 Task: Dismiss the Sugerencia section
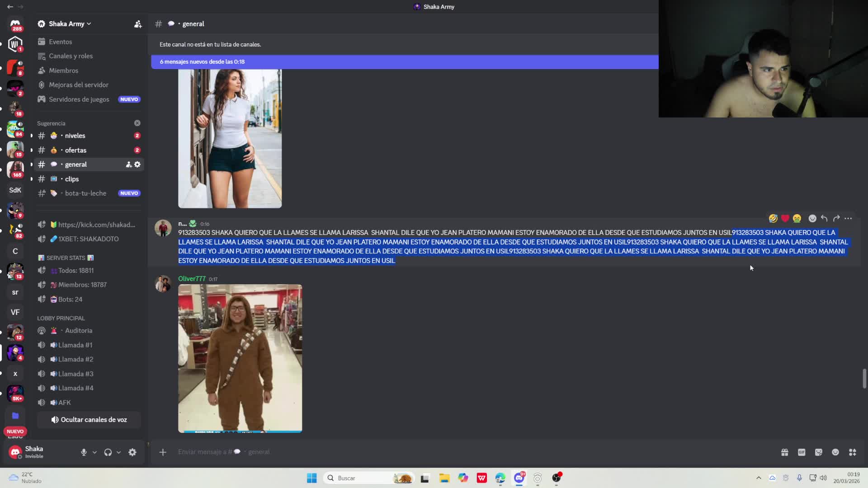pyautogui.click(x=137, y=123)
